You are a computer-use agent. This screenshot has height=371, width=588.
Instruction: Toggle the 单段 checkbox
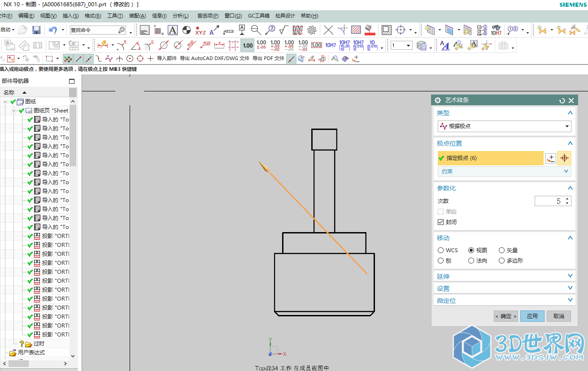click(x=440, y=211)
